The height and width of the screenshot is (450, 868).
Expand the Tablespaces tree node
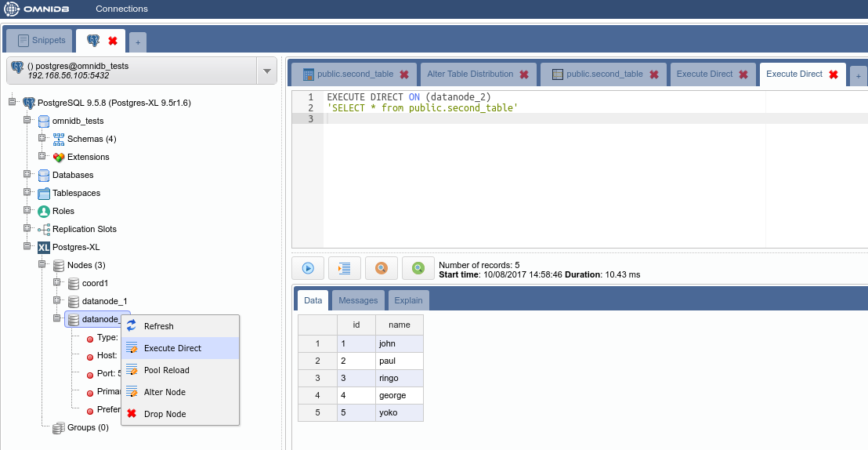point(27,193)
